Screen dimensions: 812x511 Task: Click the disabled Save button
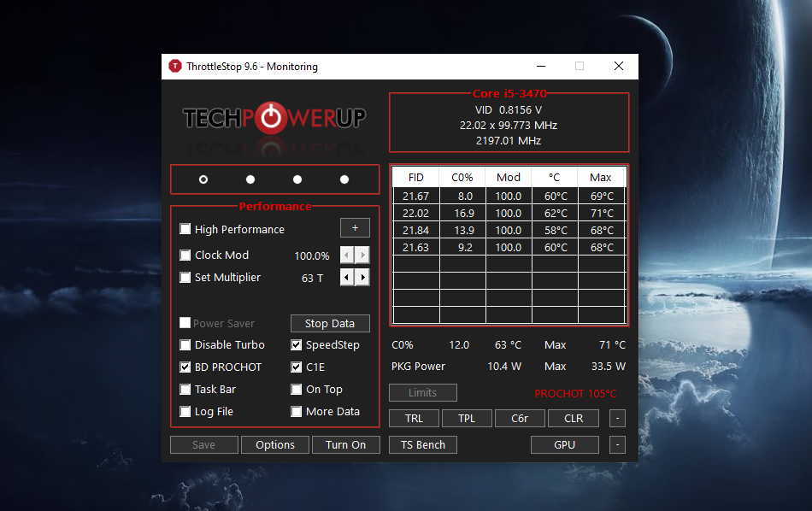click(204, 444)
